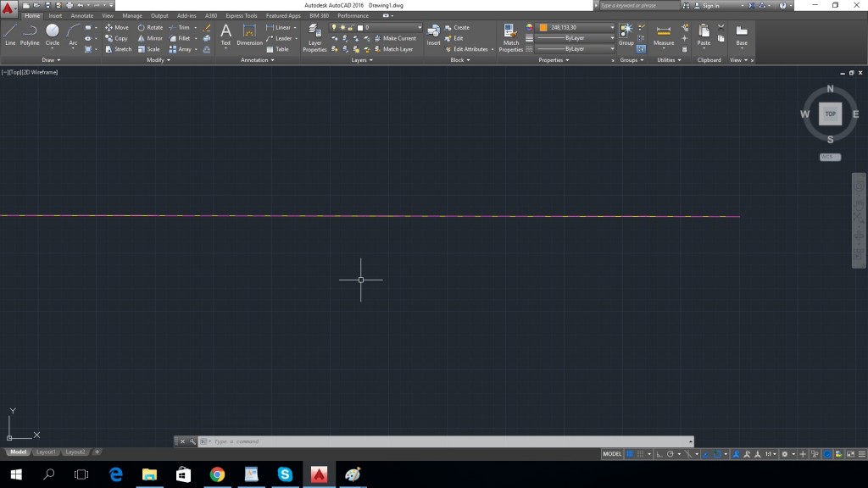Screen dimensions: 868x488
Task: Click Make Current layer button
Action: pos(395,38)
